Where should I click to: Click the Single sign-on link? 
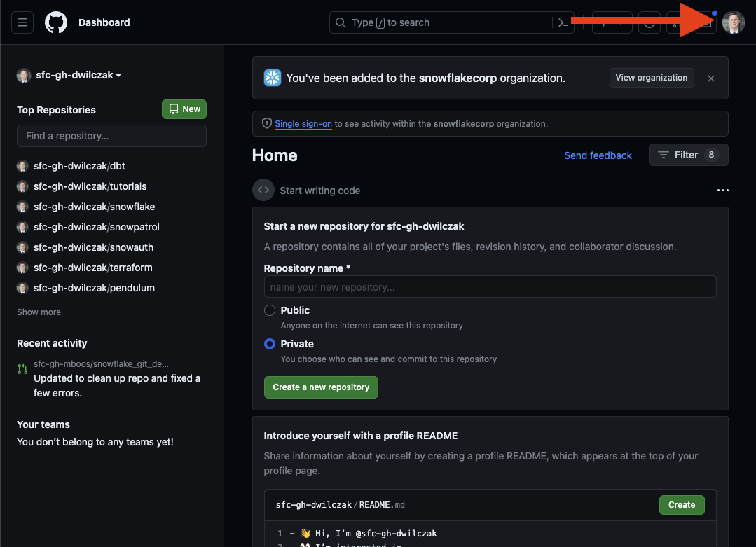click(303, 124)
